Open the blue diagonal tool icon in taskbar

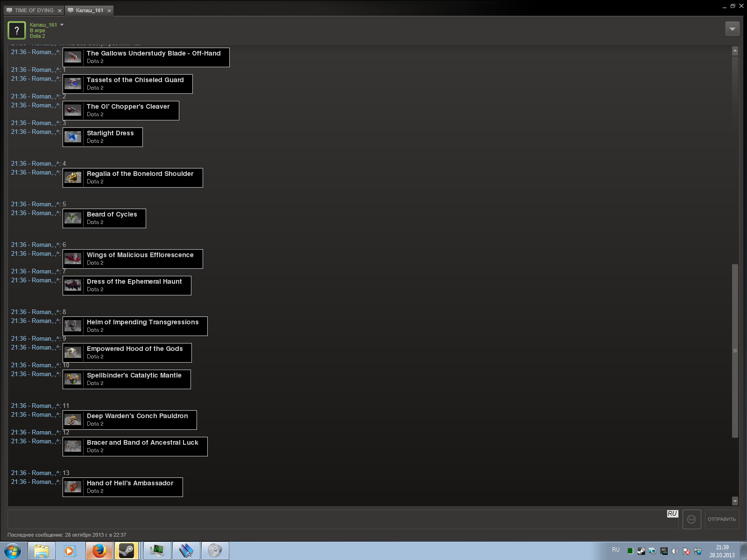(x=186, y=551)
